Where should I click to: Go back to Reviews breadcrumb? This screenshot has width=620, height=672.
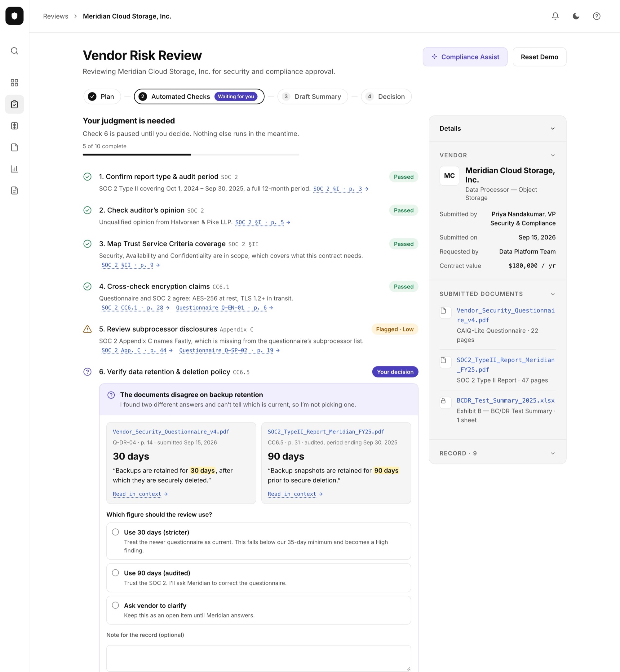click(56, 16)
